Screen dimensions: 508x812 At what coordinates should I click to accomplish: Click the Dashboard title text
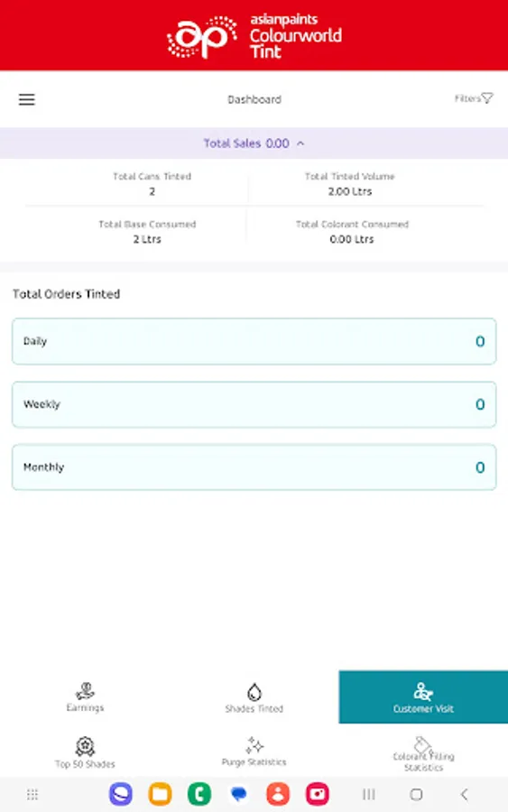(254, 99)
